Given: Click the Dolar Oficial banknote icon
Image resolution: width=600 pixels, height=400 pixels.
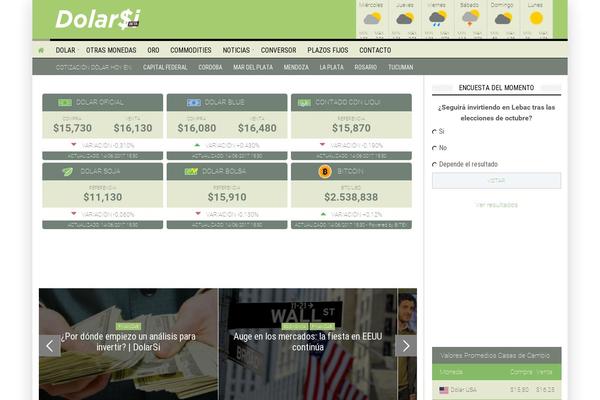Looking at the screenshot, I should [x=65, y=103].
